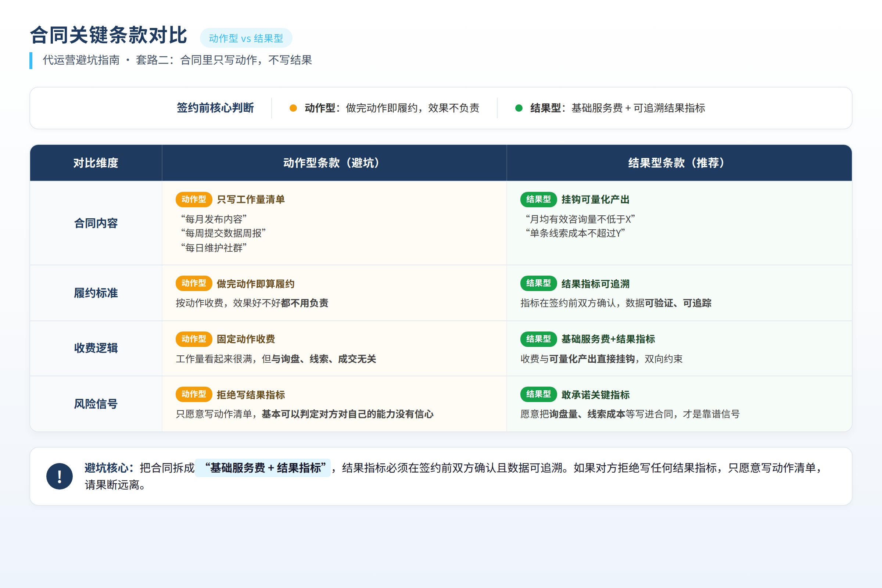Click the 履约标准 row label
Viewport: 882px width, 588px height.
coord(96,293)
